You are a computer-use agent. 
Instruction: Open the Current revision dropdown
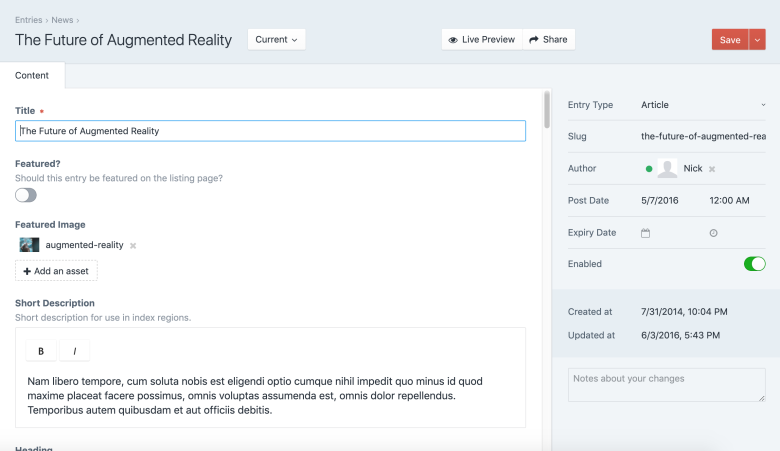277,39
